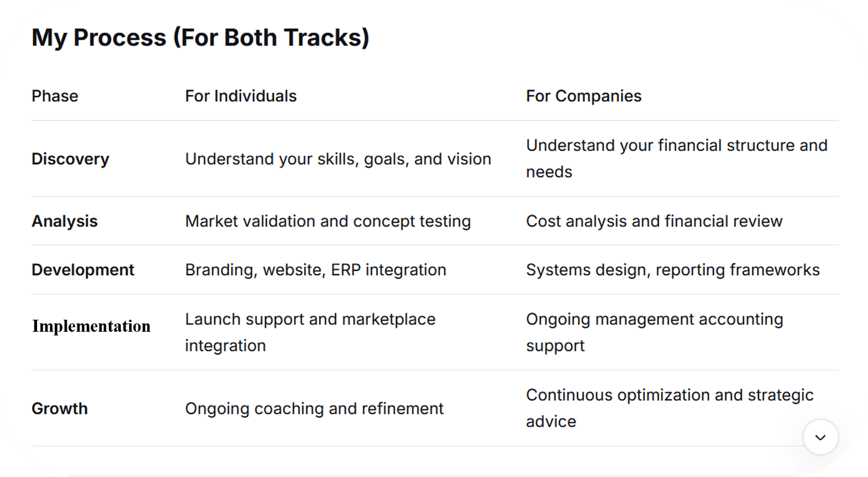Select "Understand your financial structure and needs" cell
Image resolution: width=868 pixels, height=477 pixels.
click(x=676, y=158)
